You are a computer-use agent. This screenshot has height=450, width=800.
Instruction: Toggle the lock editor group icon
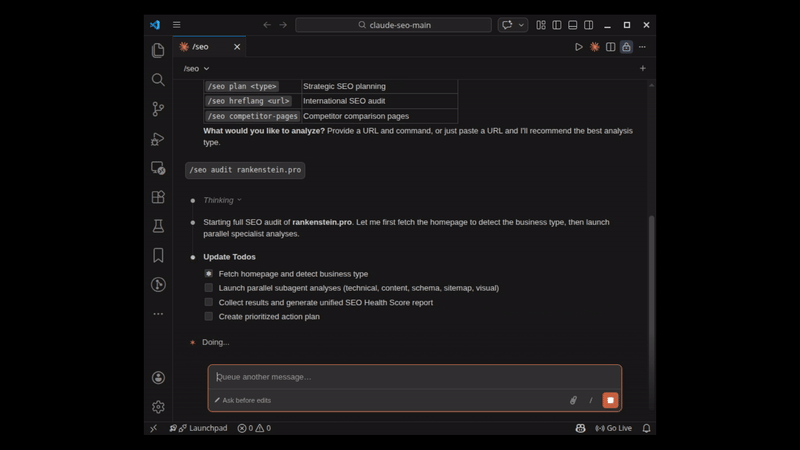(626, 47)
